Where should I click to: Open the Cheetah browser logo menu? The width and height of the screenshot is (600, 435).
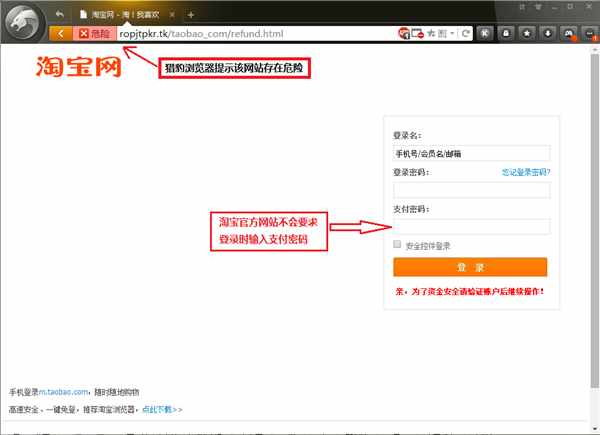click(23, 23)
